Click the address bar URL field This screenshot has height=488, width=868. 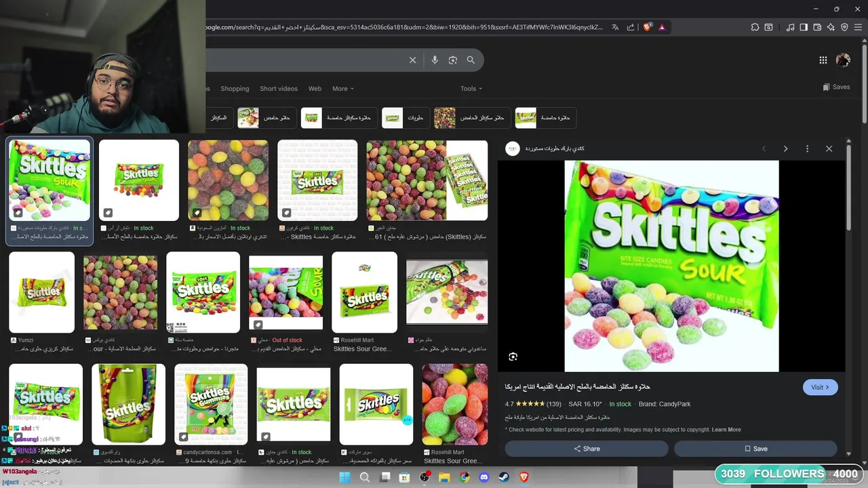coord(403,27)
